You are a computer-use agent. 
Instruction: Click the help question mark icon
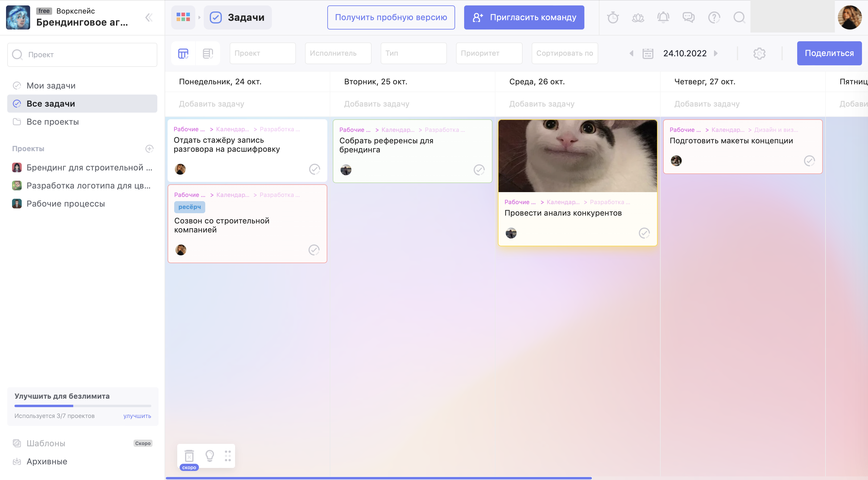click(714, 17)
